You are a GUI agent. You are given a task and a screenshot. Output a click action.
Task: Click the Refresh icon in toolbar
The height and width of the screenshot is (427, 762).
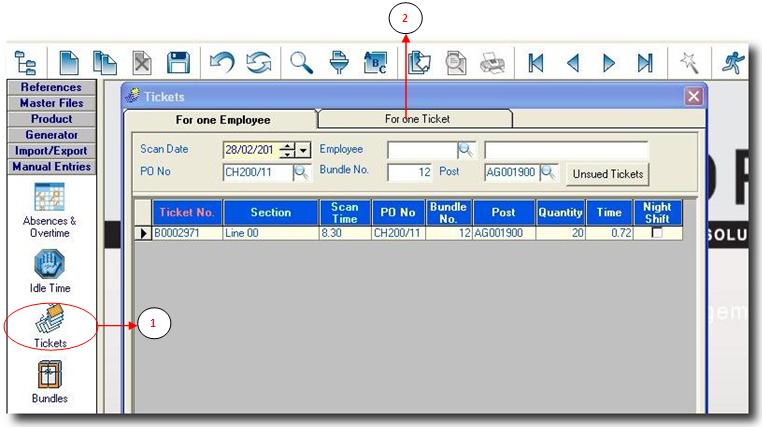[x=259, y=62]
